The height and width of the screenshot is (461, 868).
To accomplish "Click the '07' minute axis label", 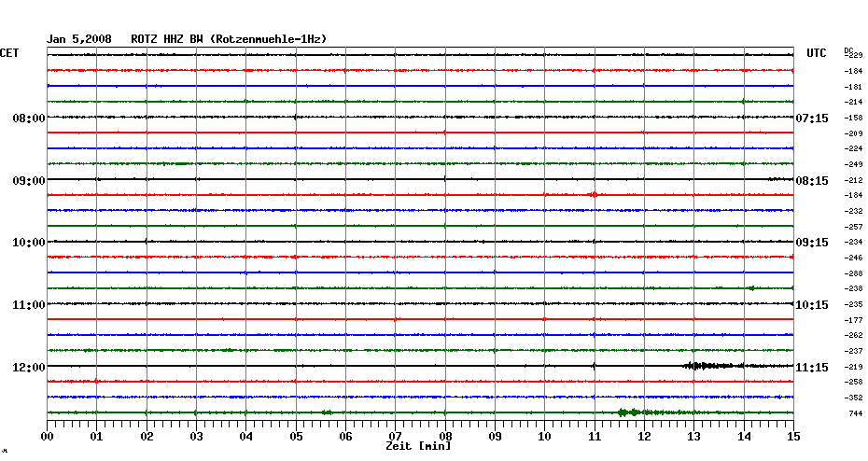I will pyautogui.click(x=395, y=436).
